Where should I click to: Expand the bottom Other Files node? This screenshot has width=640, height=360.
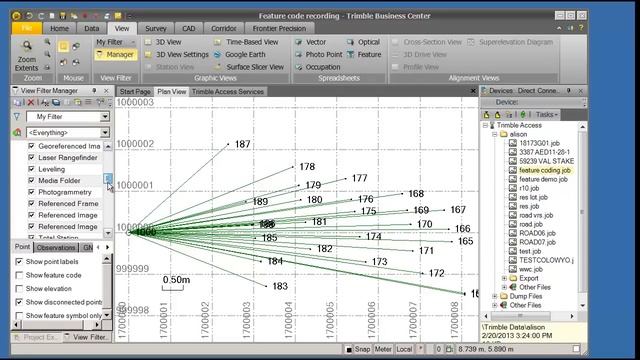coord(494,305)
